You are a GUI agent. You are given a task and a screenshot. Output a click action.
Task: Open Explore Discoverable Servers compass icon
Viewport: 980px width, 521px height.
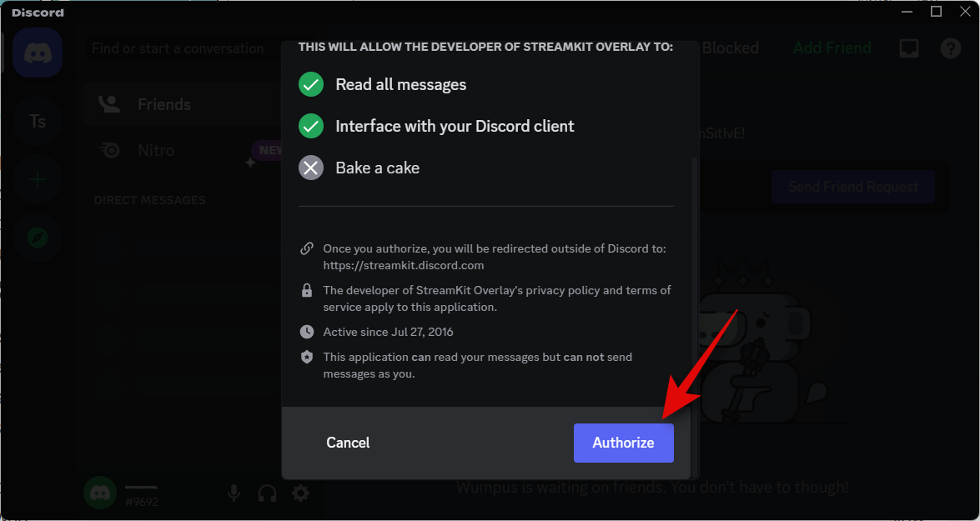tap(38, 238)
